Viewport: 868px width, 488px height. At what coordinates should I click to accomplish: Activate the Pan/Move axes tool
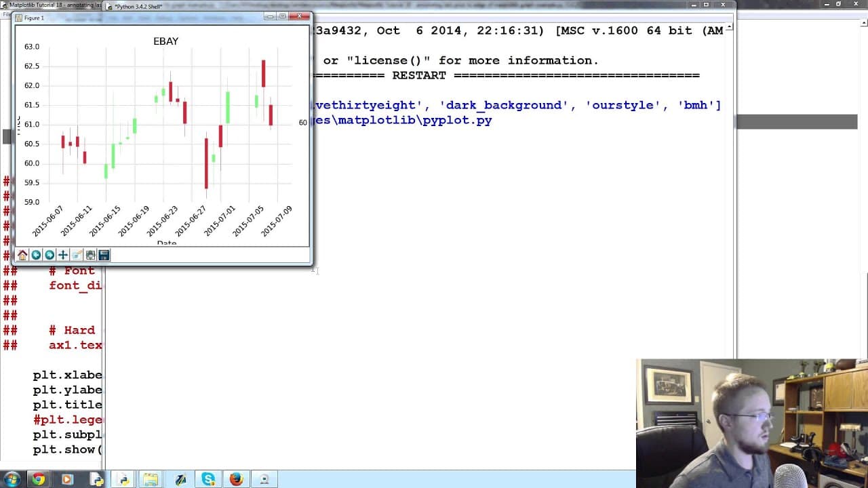pyautogui.click(x=63, y=255)
